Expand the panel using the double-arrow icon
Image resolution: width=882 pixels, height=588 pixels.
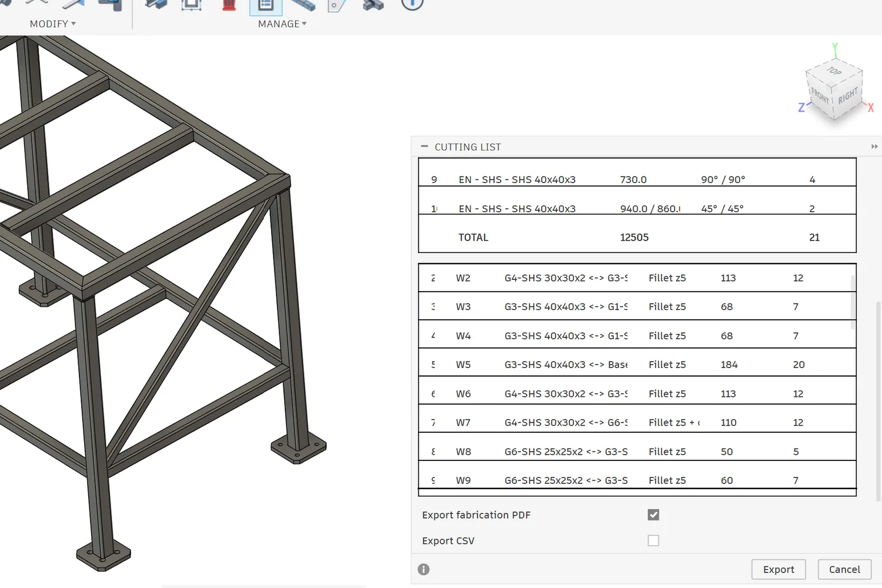tap(874, 146)
